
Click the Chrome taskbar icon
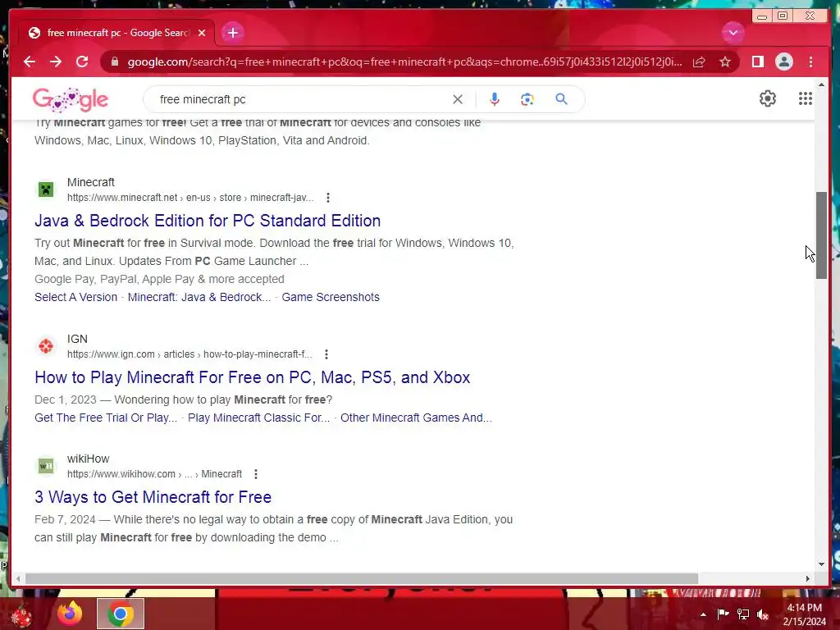pyautogui.click(x=121, y=614)
